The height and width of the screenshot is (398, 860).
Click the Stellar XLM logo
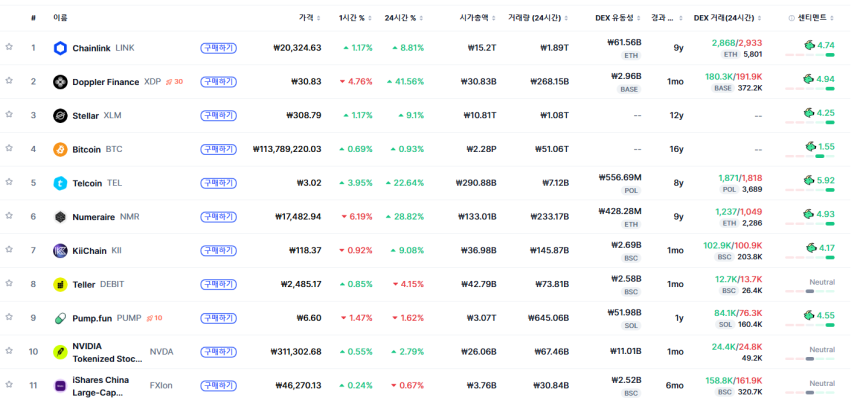click(x=60, y=116)
